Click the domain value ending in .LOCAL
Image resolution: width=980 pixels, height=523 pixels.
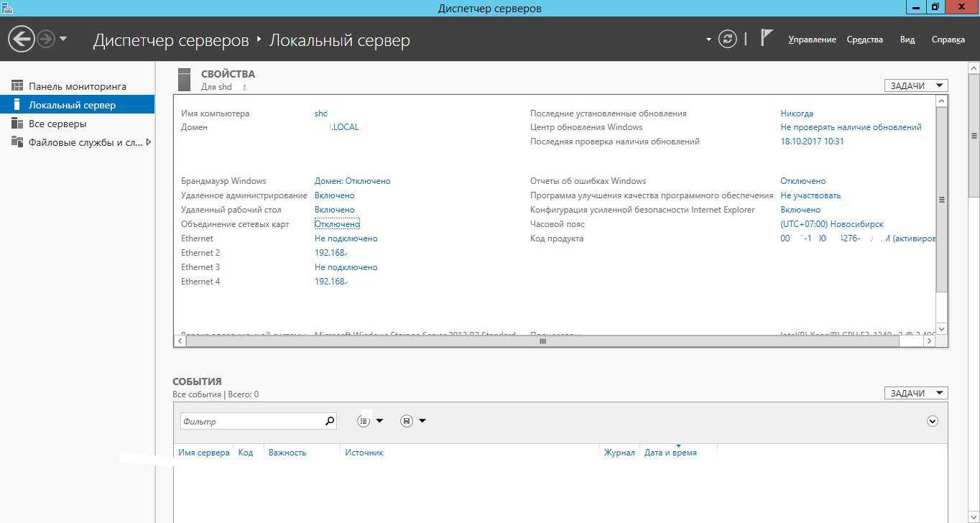[343, 127]
